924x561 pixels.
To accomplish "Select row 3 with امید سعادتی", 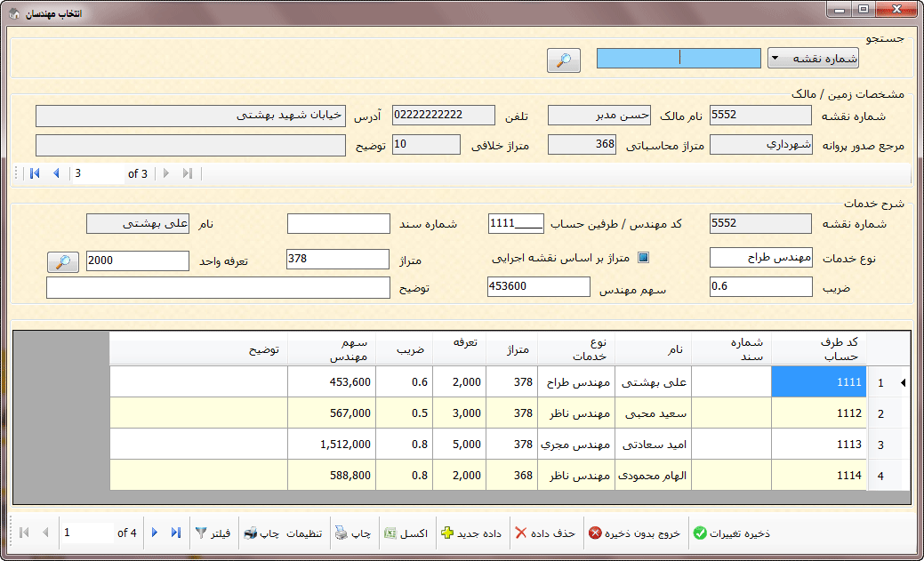I will click(652, 445).
